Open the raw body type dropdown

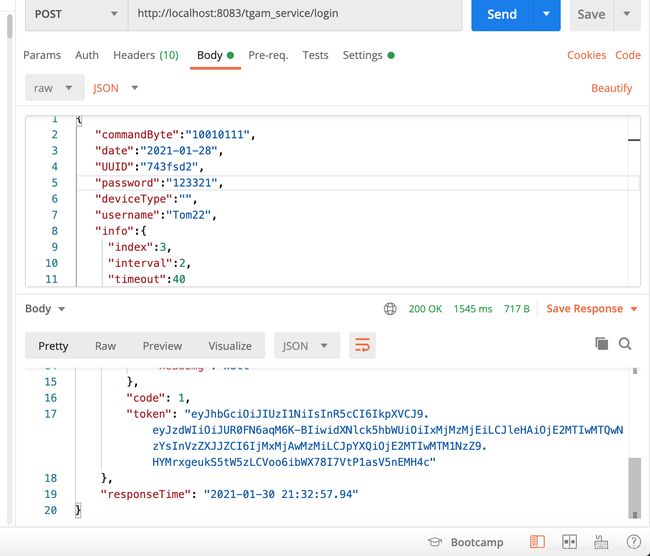click(x=55, y=88)
